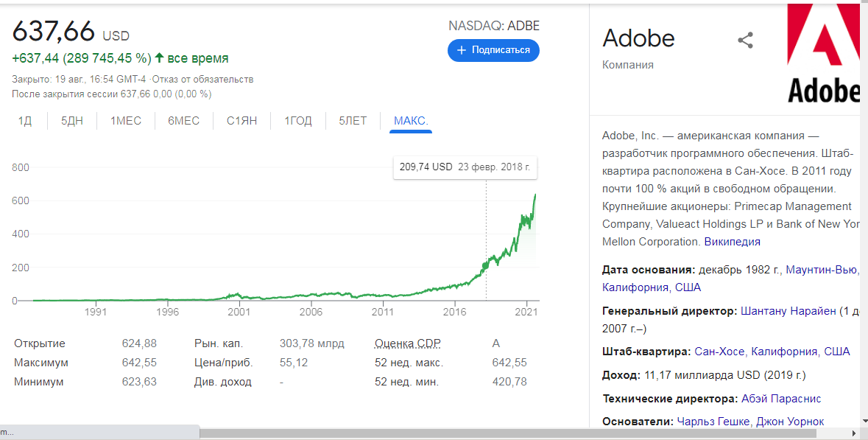
Task: Show the 5ЛЕТ chart range
Action: pyautogui.click(x=353, y=121)
